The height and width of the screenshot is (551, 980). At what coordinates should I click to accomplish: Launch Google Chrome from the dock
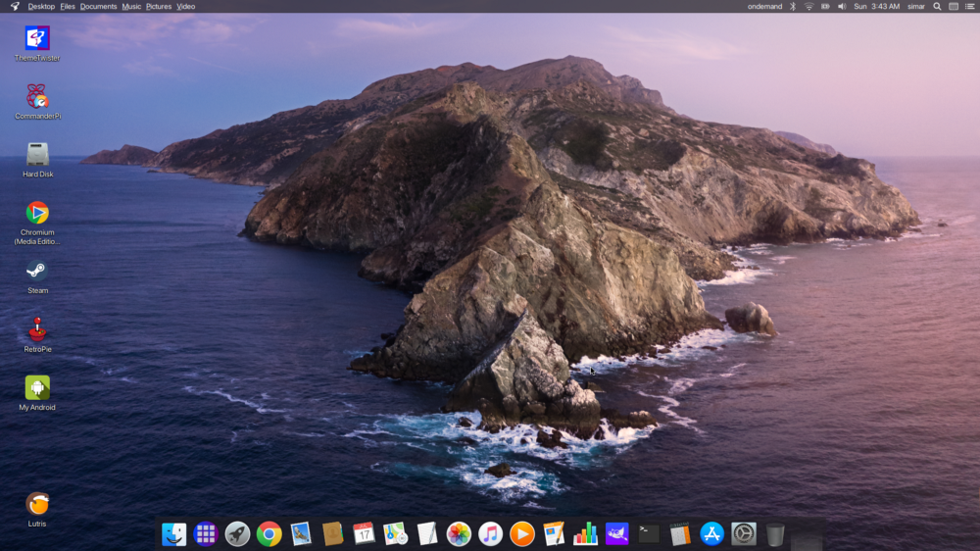[269, 533]
